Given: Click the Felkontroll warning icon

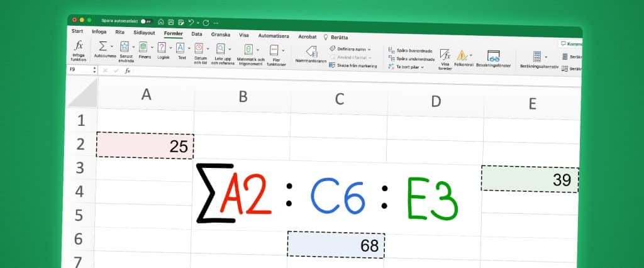Looking at the screenshot, I should tap(462, 55).
